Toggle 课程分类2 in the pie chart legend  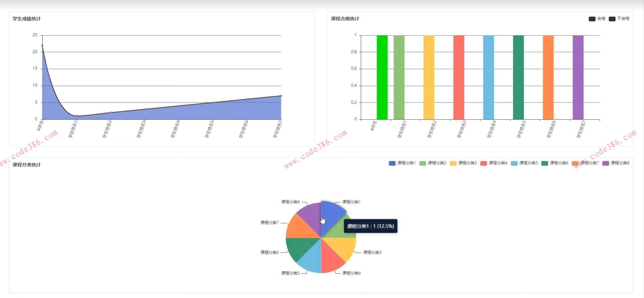pyautogui.click(x=433, y=163)
